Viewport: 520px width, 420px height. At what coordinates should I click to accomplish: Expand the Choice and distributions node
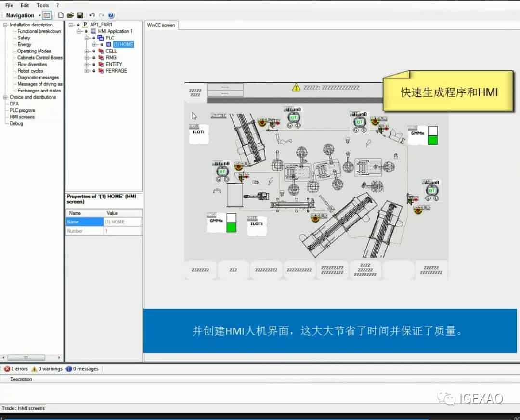point(5,97)
